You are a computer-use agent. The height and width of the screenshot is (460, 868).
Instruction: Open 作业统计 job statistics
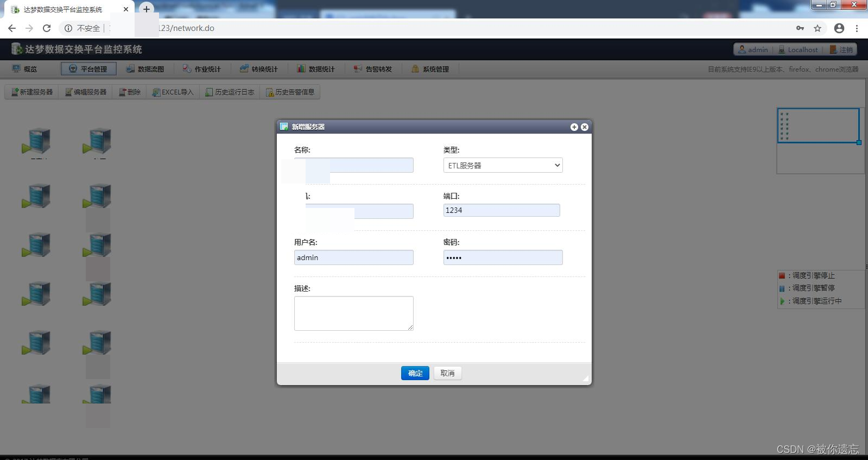(202, 69)
